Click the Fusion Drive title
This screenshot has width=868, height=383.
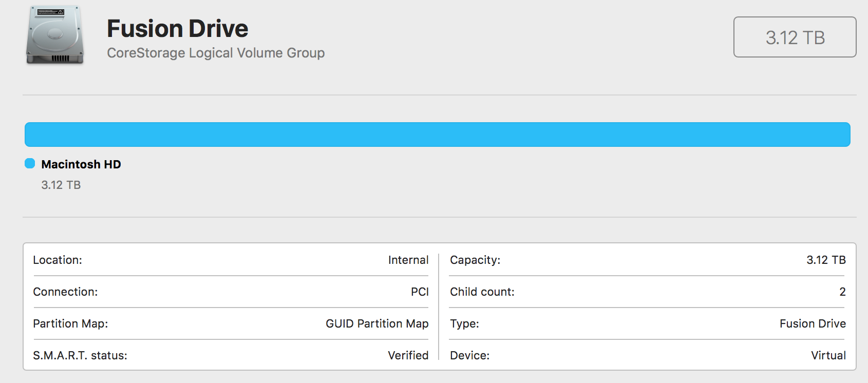click(178, 28)
